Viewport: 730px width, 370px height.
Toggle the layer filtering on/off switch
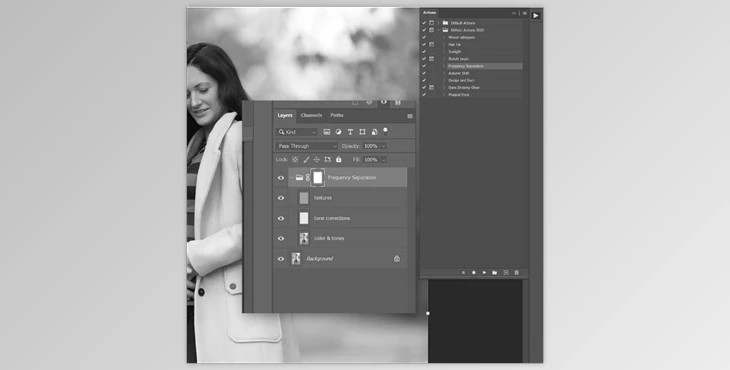[x=385, y=131]
